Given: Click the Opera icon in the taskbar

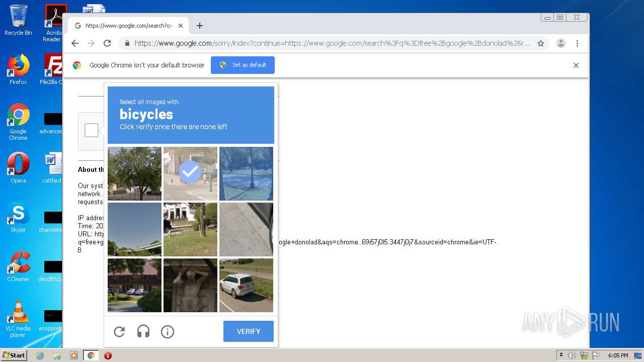Looking at the screenshot, I should coord(108,355).
